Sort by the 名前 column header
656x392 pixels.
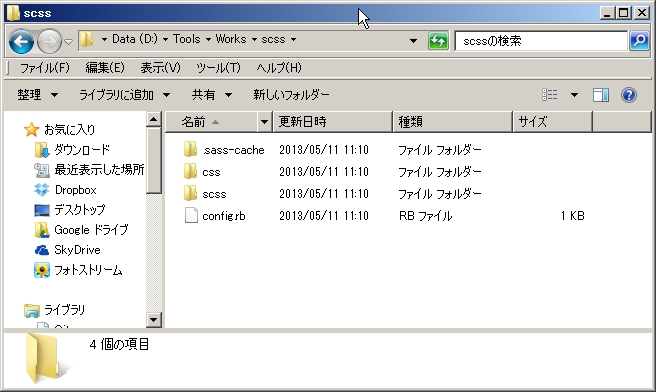212,122
